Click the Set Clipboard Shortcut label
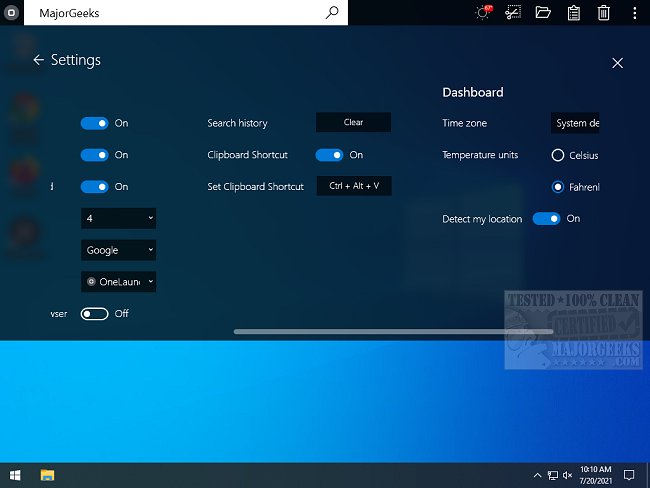Screen dimensions: 650x488 coord(255,187)
